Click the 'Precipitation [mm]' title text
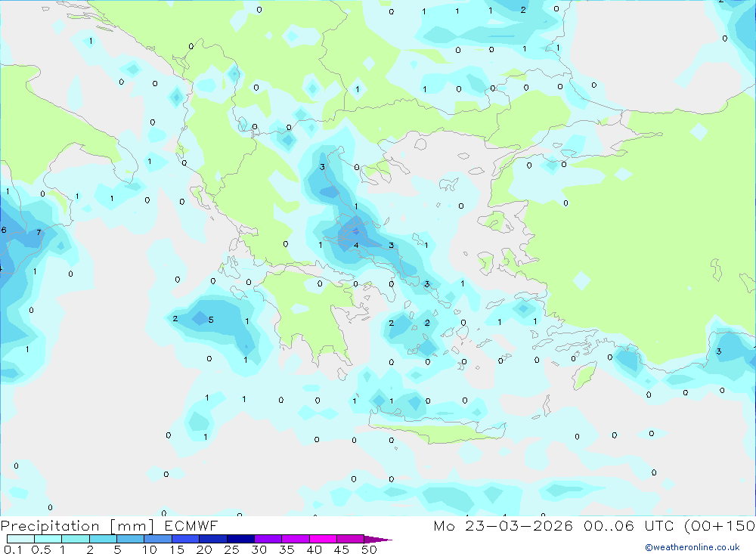The image size is (756, 554). click(x=77, y=526)
